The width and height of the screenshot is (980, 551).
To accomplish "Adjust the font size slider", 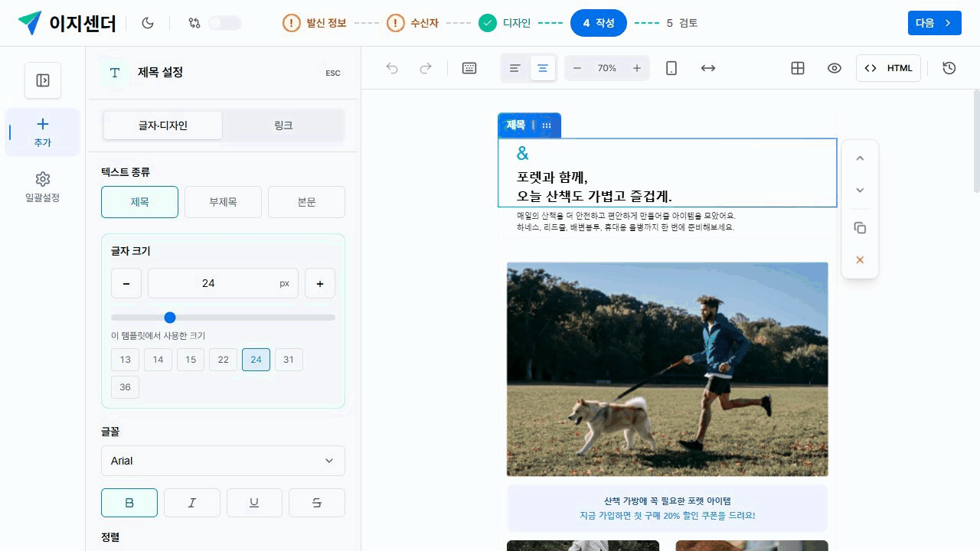I will coord(223,318).
